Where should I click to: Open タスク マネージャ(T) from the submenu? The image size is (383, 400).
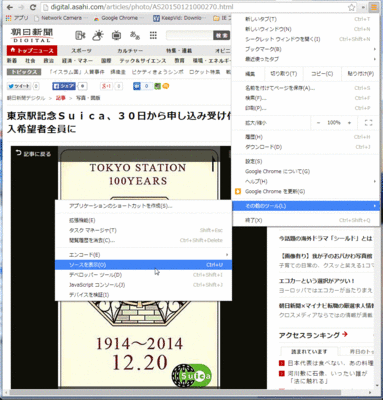point(143,230)
